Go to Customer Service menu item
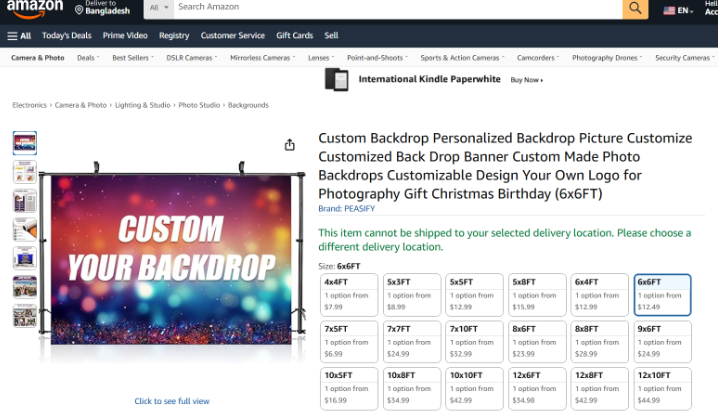 (233, 35)
